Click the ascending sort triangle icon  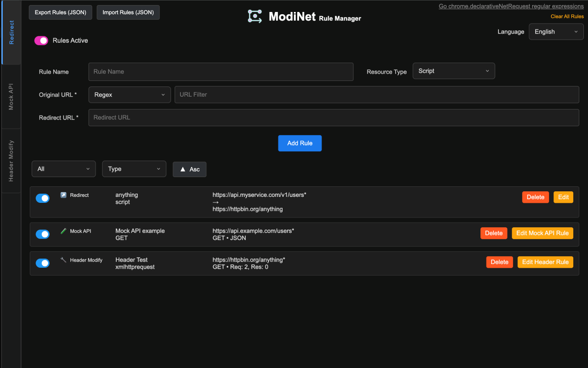point(183,169)
